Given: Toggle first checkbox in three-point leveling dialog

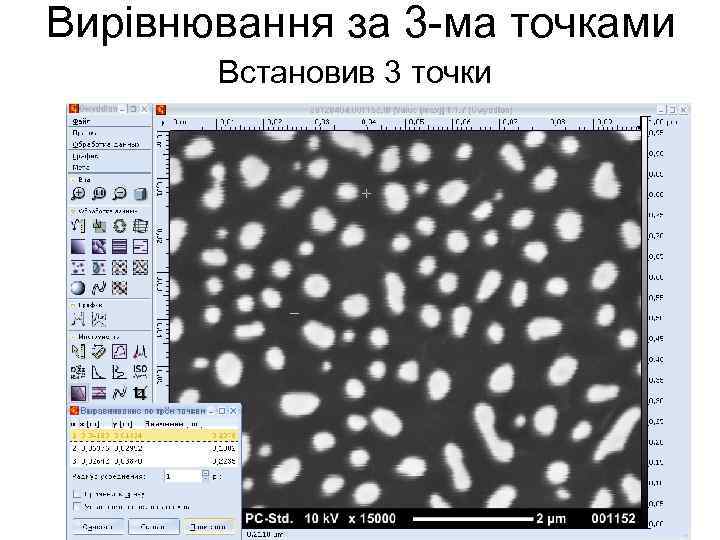Looking at the screenshot, I should click(77, 494).
